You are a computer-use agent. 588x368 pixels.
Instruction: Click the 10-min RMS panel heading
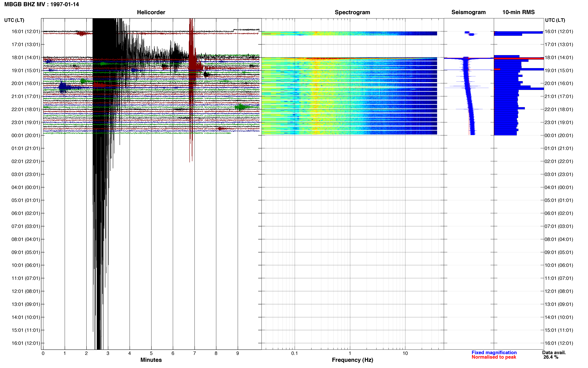click(x=518, y=12)
